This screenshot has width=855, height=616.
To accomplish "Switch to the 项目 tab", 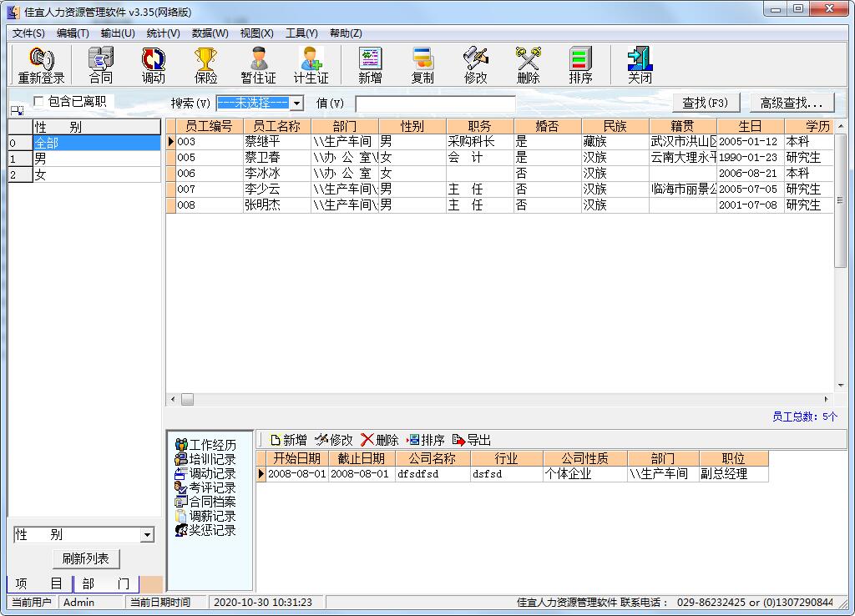I will (39, 583).
